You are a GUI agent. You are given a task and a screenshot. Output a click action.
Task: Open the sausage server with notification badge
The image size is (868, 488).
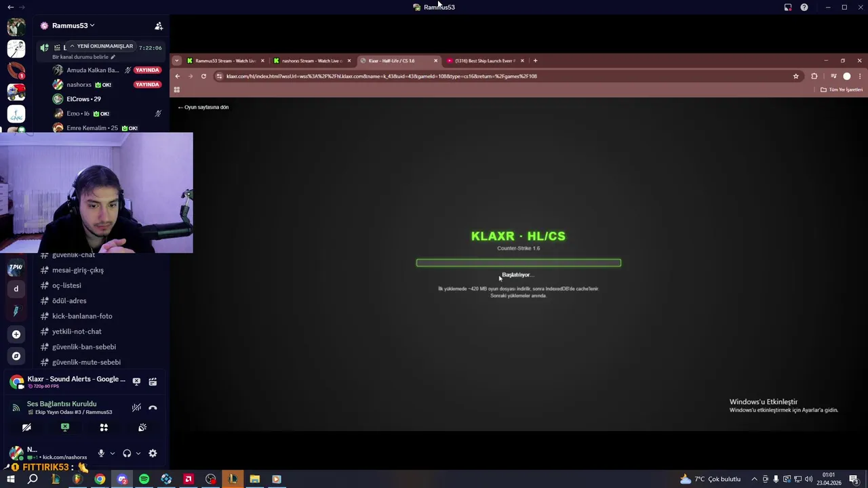16,70
